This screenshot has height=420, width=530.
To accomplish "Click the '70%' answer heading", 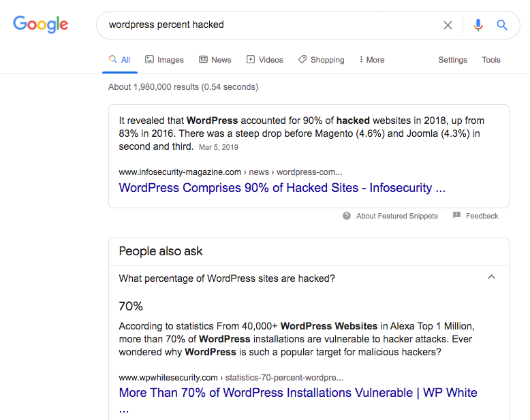I will [131, 306].
